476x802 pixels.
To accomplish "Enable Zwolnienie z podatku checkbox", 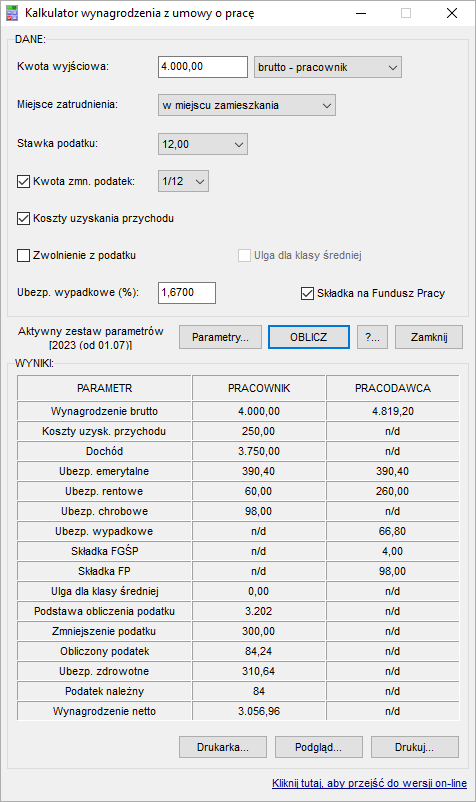I will (x=24, y=255).
